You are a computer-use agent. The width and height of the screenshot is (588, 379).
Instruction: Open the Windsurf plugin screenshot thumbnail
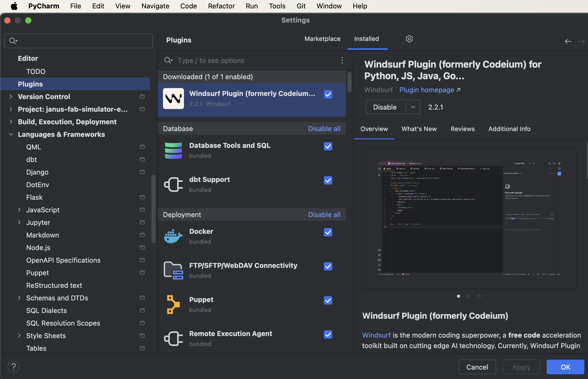469,219
